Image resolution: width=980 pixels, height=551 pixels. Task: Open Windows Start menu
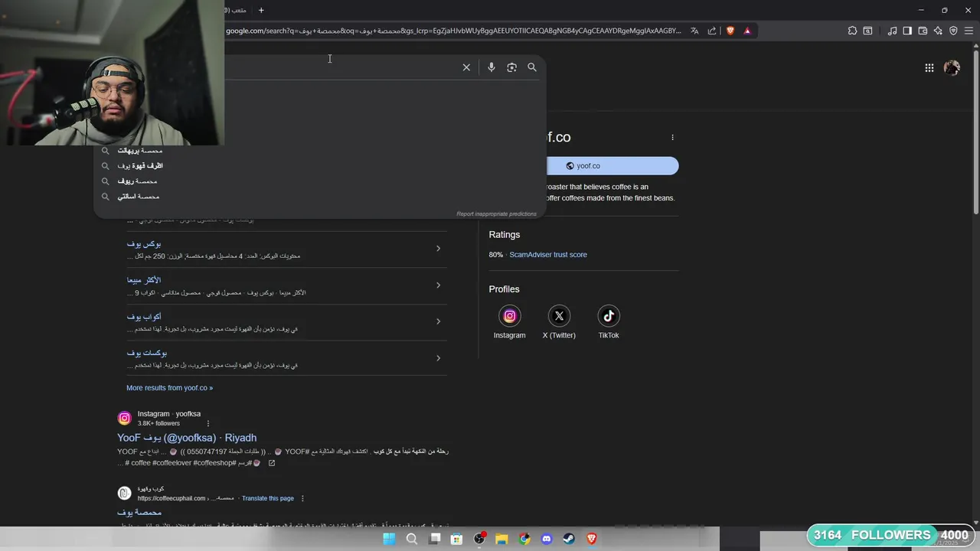389,539
